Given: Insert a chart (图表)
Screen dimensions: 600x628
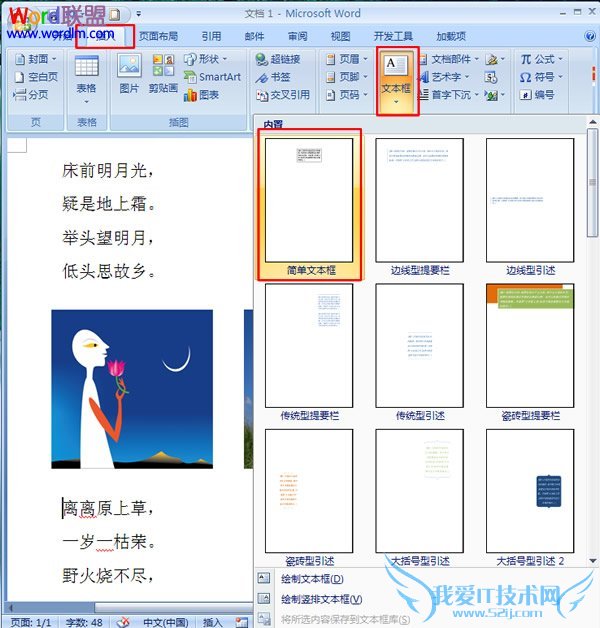Looking at the screenshot, I should click(x=201, y=95).
